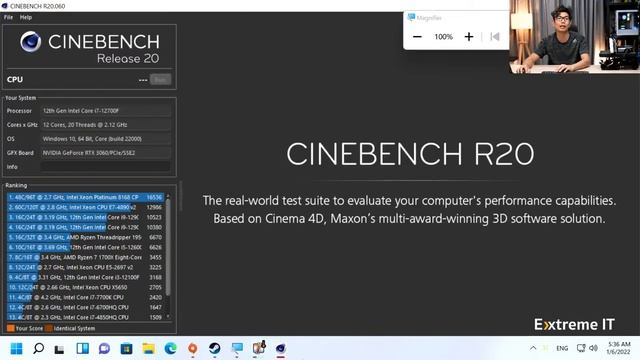Click the Your Score orange legend swatch
Screen dimensions: 640x360
tap(11, 328)
